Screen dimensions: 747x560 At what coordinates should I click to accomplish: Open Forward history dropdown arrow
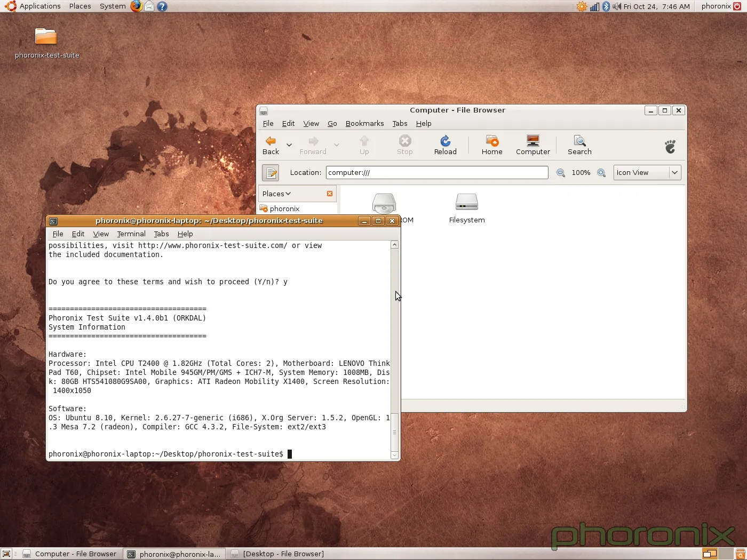pyautogui.click(x=336, y=145)
